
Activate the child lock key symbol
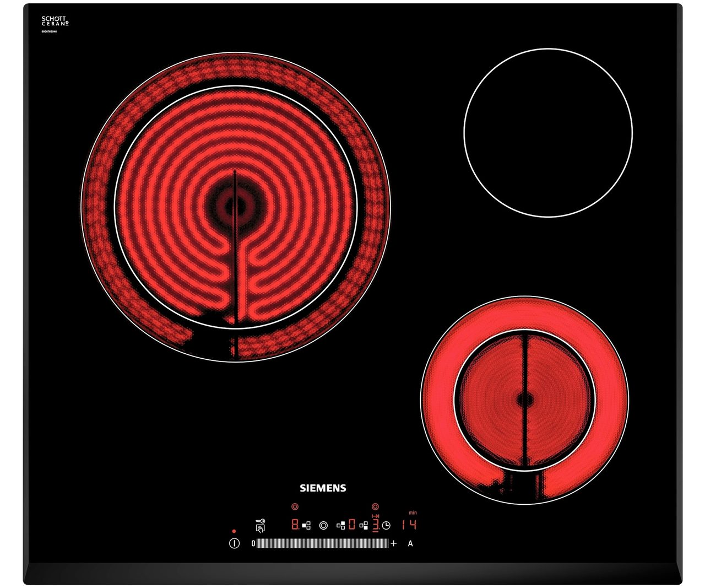pos(260,526)
